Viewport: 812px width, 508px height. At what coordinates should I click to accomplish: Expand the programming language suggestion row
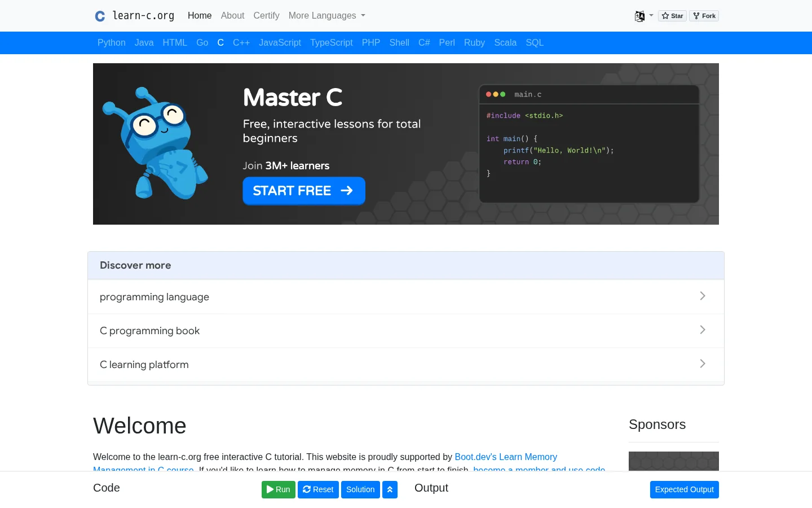coord(406,297)
